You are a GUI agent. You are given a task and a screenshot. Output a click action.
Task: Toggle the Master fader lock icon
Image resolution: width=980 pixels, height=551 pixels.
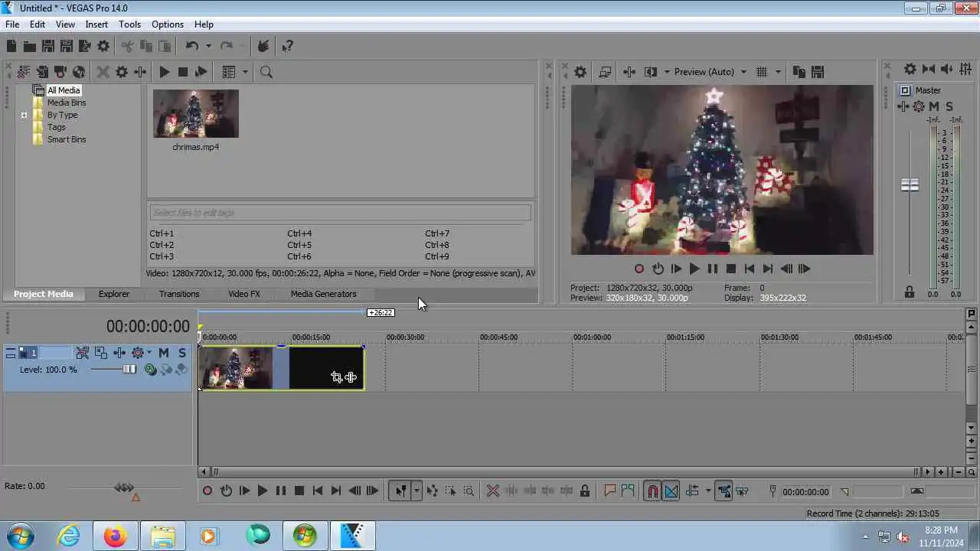[x=910, y=292]
